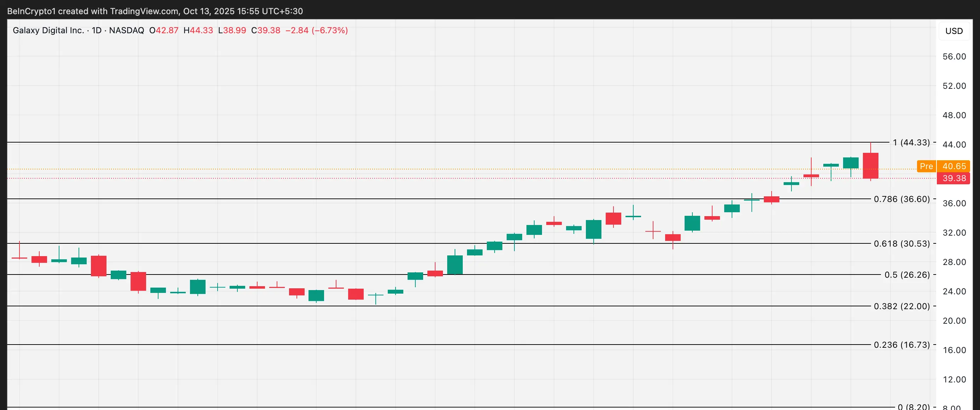Click the Galaxy Digital Inc. symbol title

48,30
